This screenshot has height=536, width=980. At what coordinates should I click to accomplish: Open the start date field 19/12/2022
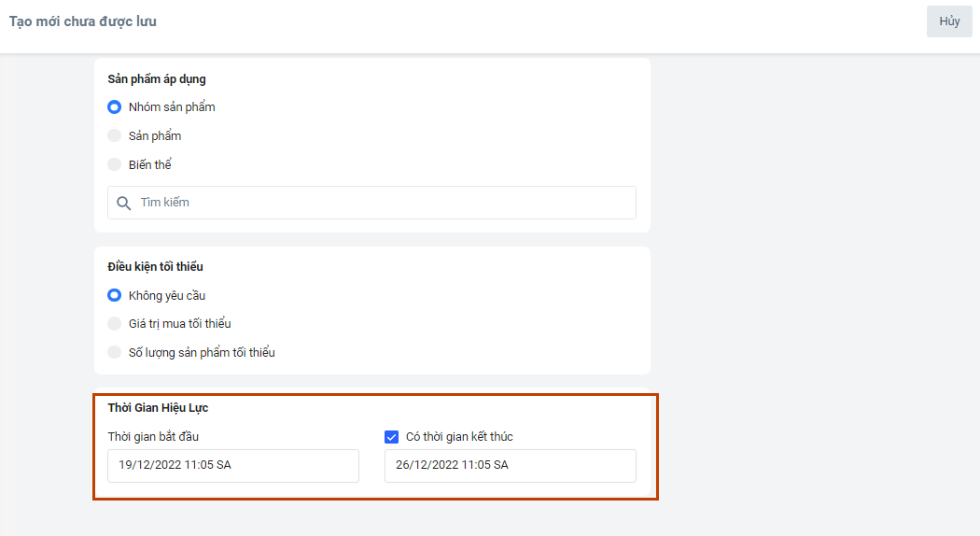coord(232,465)
